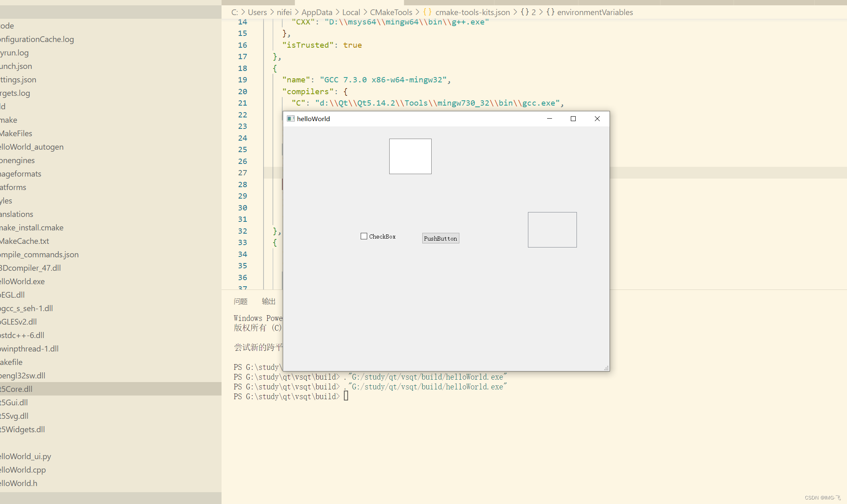Image resolution: width=847 pixels, height=504 pixels.
Task: Open helloWorld.cpp in the explorer
Action: 111,470
